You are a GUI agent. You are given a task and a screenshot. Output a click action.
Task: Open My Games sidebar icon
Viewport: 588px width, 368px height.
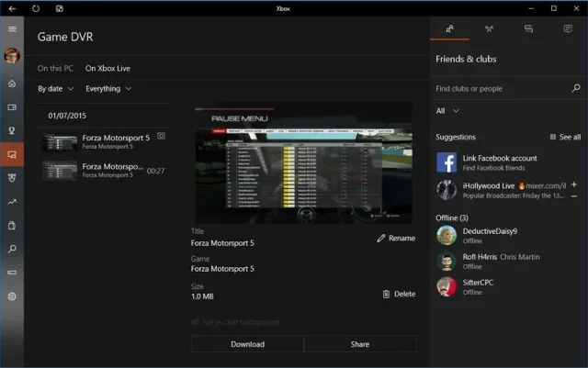pos(12,107)
